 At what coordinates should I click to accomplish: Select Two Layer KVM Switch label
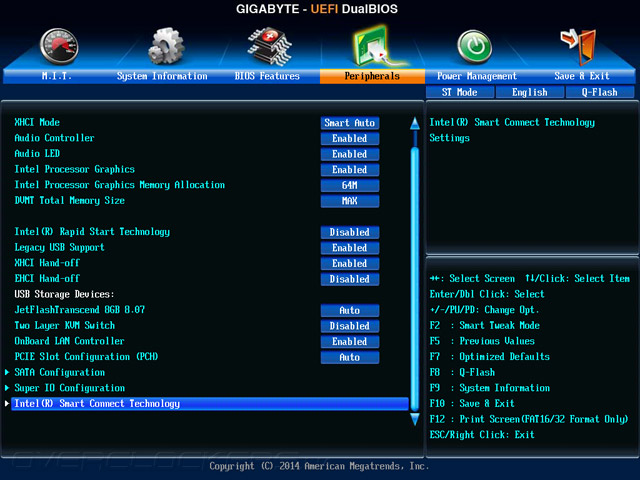pos(64,325)
